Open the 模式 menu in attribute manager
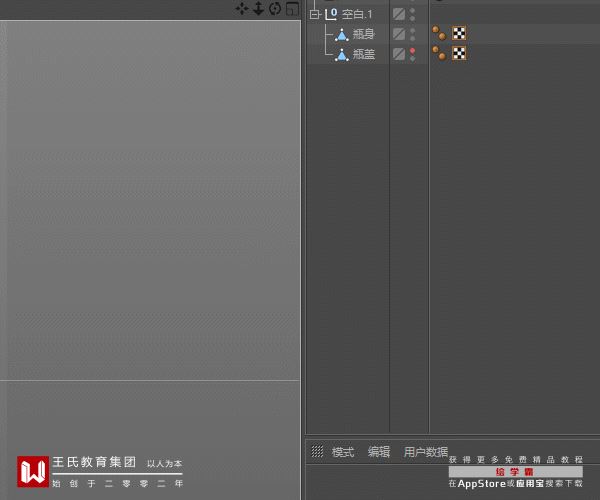The height and width of the screenshot is (500, 600). [x=343, y=452]
